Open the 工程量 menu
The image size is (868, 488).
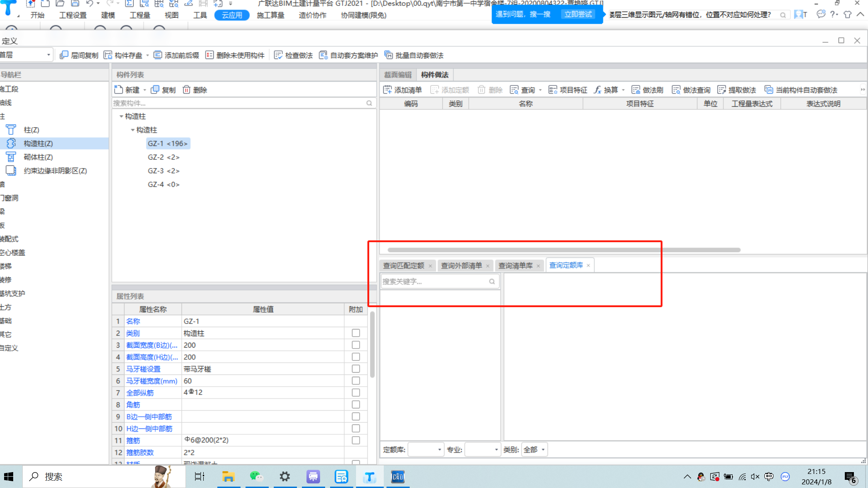click(140, 15)
